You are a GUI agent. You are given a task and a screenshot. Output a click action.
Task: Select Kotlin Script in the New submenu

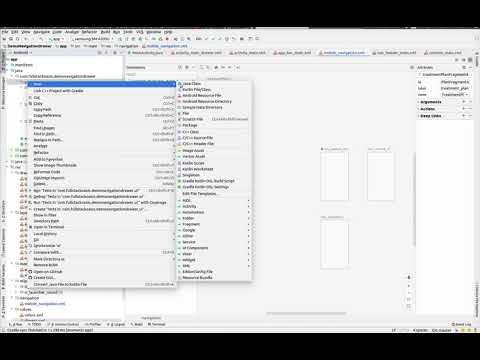tap(214, 163)
